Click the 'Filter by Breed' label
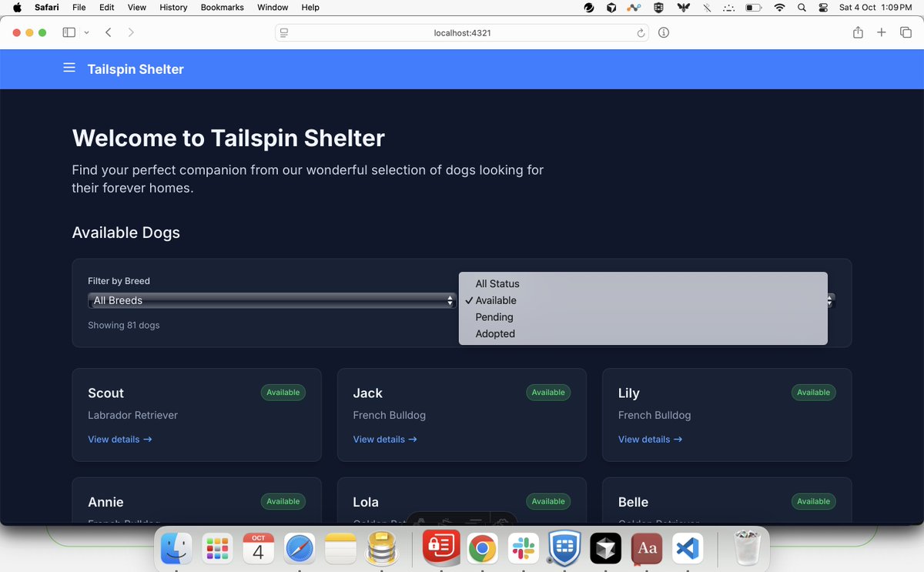Viewport: 924px width, 572px height. [x=119, y=281]
